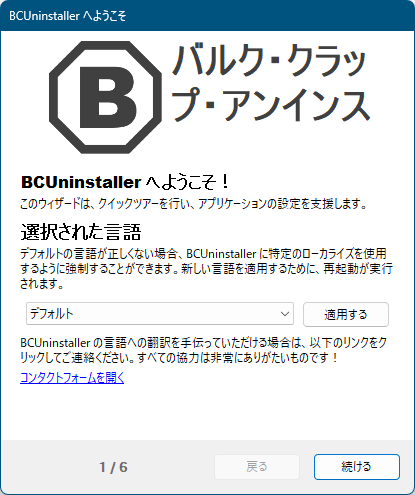Click the bold letter B inside the octagon

click(x=108, y=97)
